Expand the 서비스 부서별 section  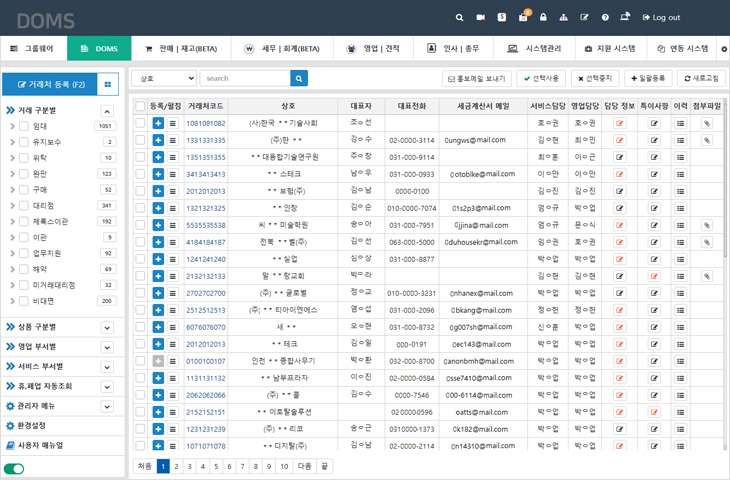(x=107, y=367)
